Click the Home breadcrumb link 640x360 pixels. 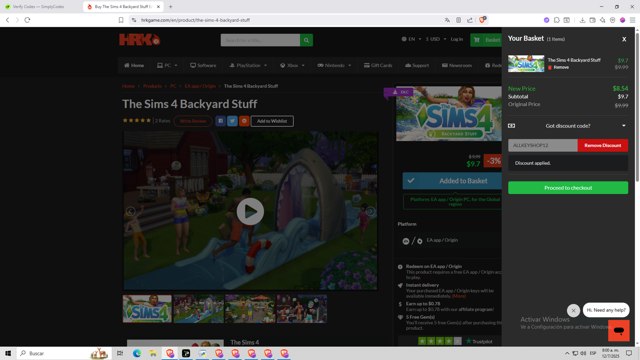[128, 86]
